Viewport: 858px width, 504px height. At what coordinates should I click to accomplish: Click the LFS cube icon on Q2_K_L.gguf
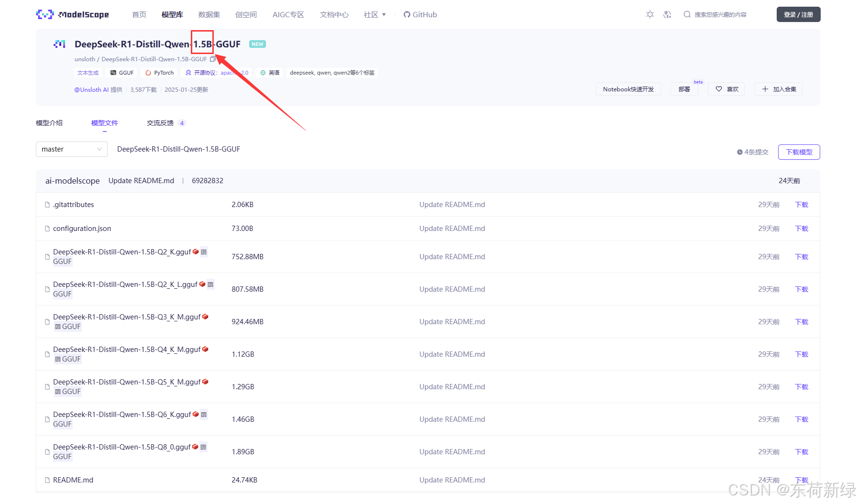pyautogui.click(x=202, y=284)
